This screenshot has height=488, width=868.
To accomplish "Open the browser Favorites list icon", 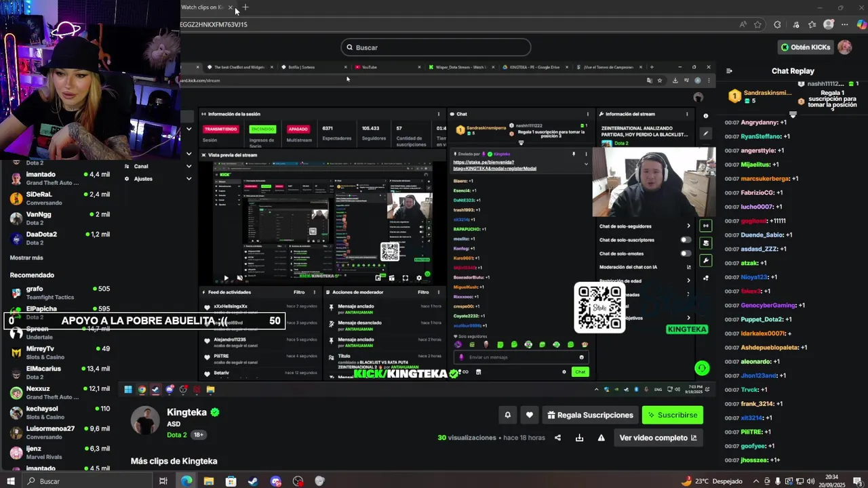I will (812, 24).
